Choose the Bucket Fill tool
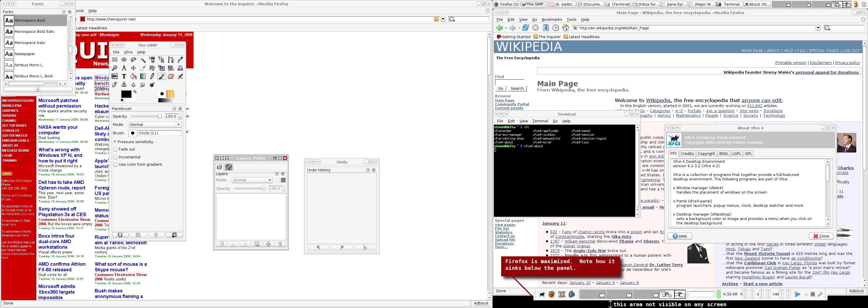Viewport: 868px width, 308px height. coord(133,77)
